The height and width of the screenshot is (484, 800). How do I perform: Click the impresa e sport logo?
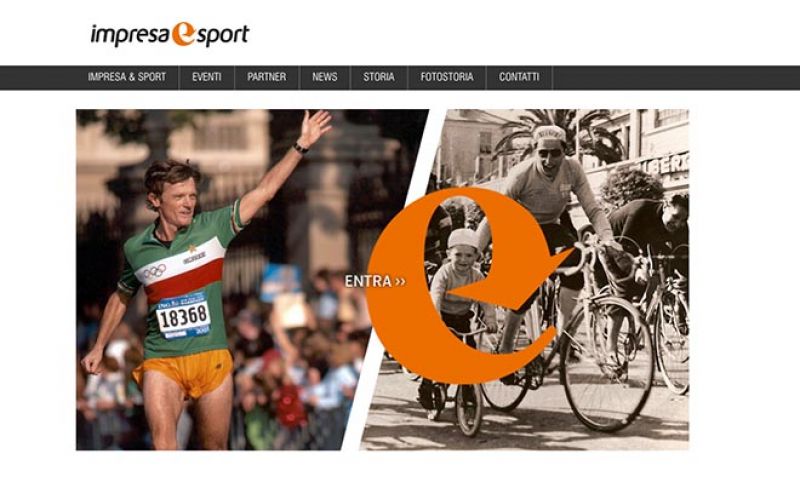tap(169, 35)
